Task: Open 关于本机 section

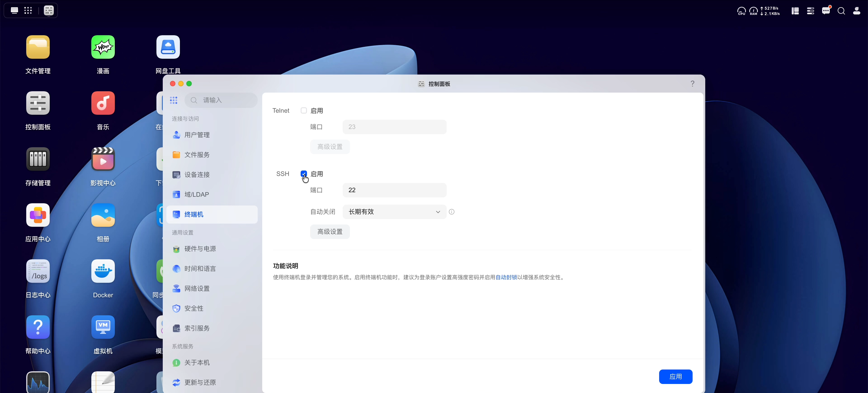Action: 212,363
